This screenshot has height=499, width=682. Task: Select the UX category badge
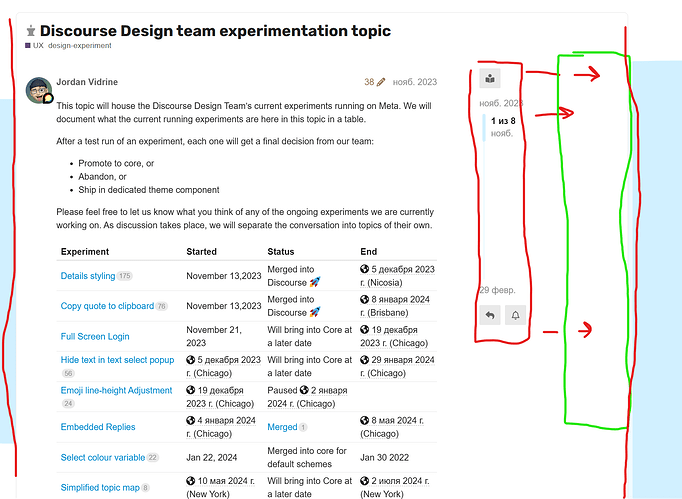[34, 45]
